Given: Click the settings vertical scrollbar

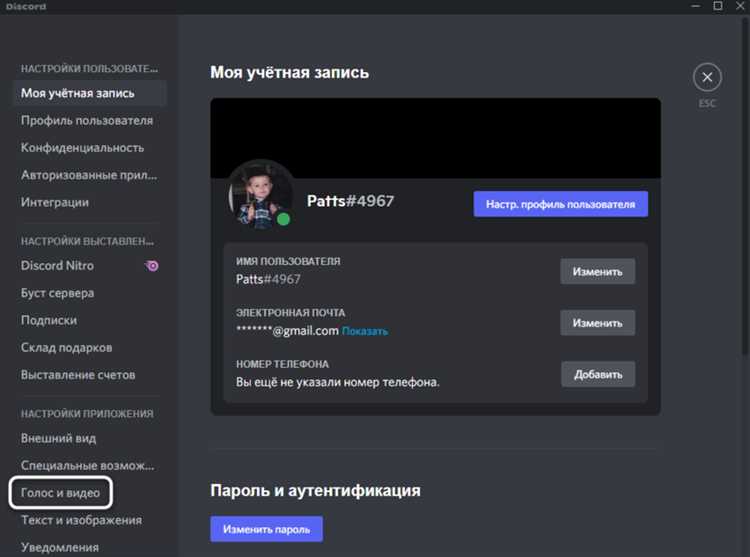Looking at the screenshot, I should pos(745,186).
